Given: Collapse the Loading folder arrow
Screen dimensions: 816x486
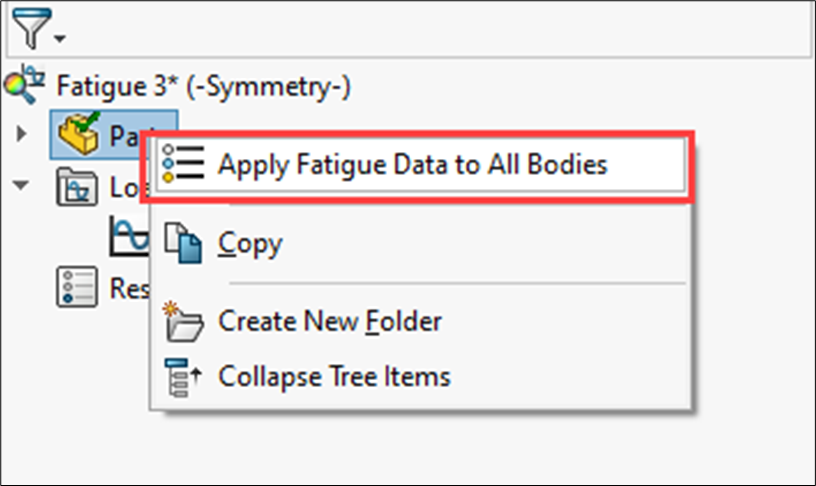Looking at the screenshot, I should [x=23, y=186].
